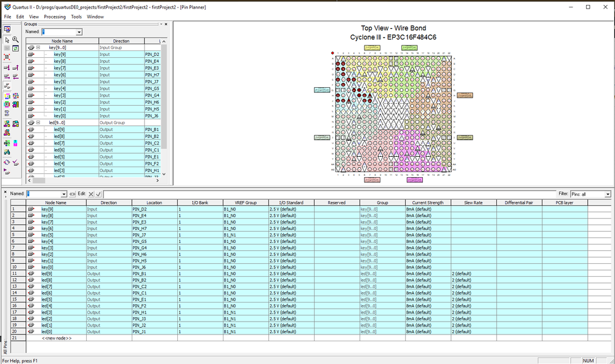The image size is (615, 364).
Task: Click the green refresh arrows toolbar icon
Action: [x=15, y=48]
